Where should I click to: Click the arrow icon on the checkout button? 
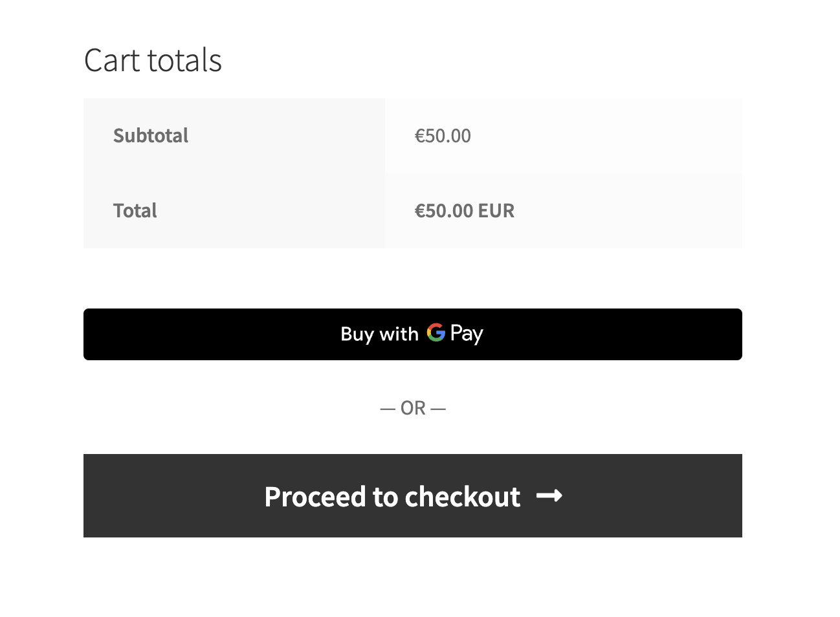549,496
